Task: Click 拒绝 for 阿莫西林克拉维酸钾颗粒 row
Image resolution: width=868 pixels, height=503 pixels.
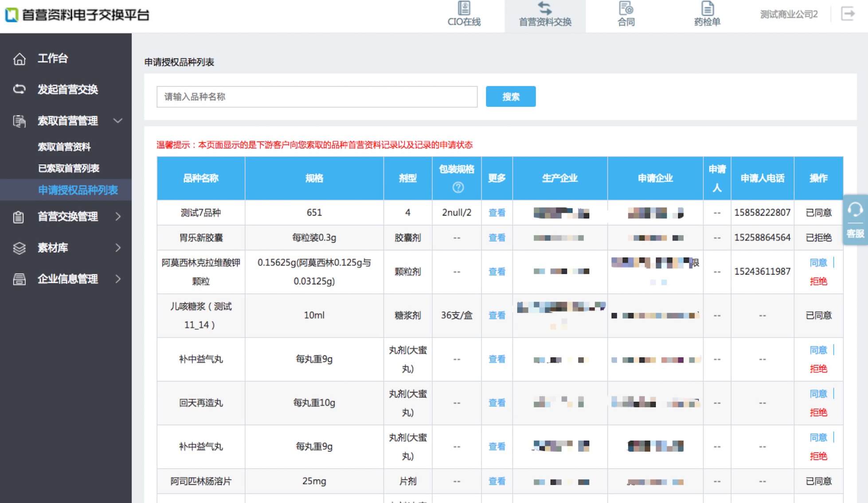Action: point(818,281)
